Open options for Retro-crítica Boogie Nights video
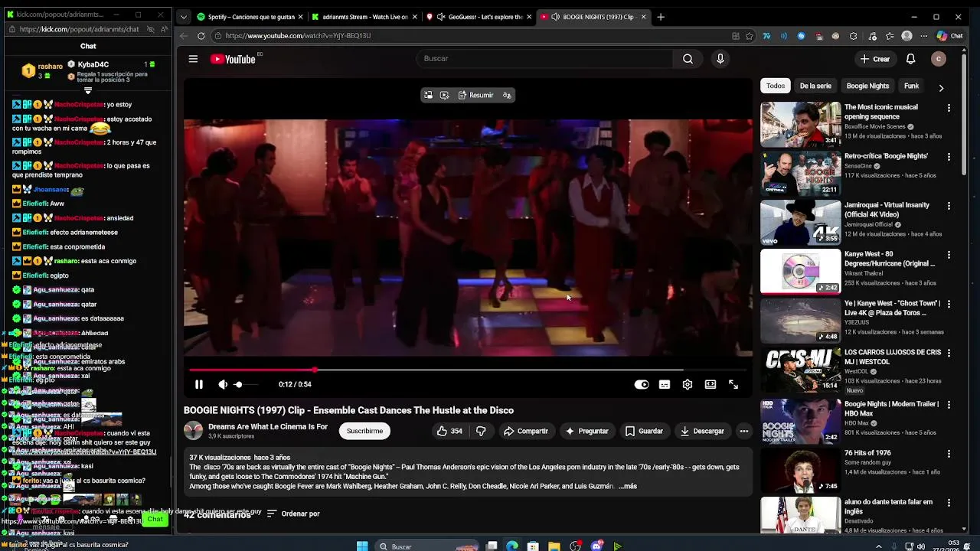Screen dimensions: 980x551 (x=949, y=157)
